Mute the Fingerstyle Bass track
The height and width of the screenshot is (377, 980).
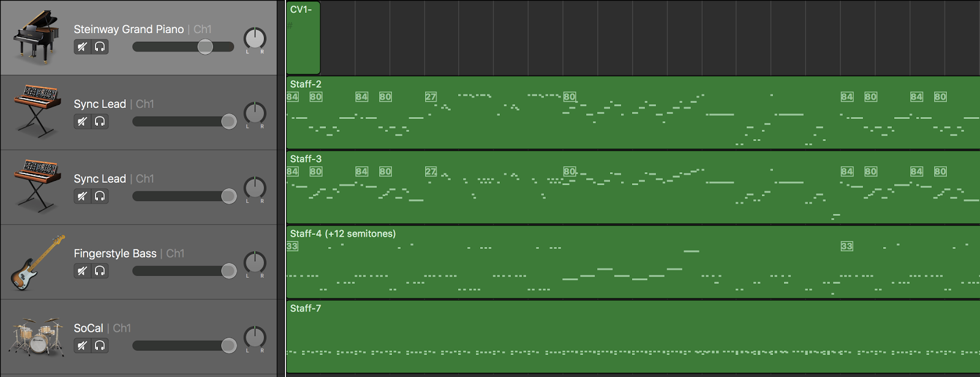(x=83, y=271)
